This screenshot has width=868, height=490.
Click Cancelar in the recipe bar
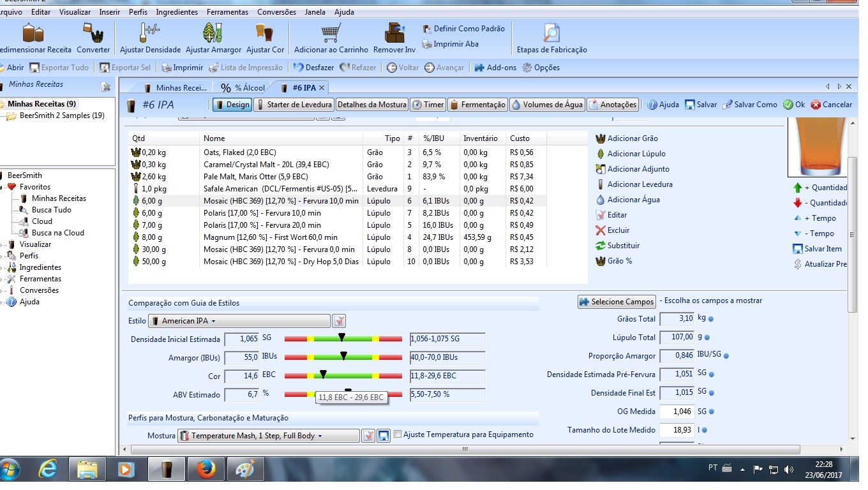tap(831, 105)
